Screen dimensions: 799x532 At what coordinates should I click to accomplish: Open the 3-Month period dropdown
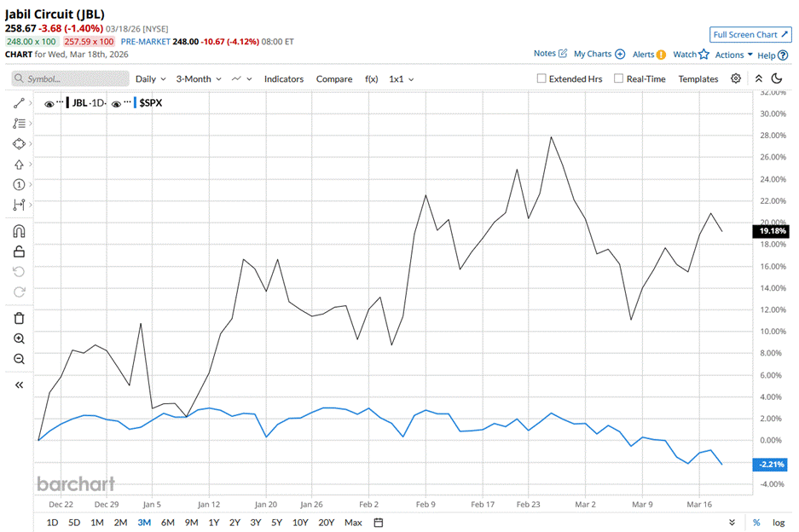199,79
